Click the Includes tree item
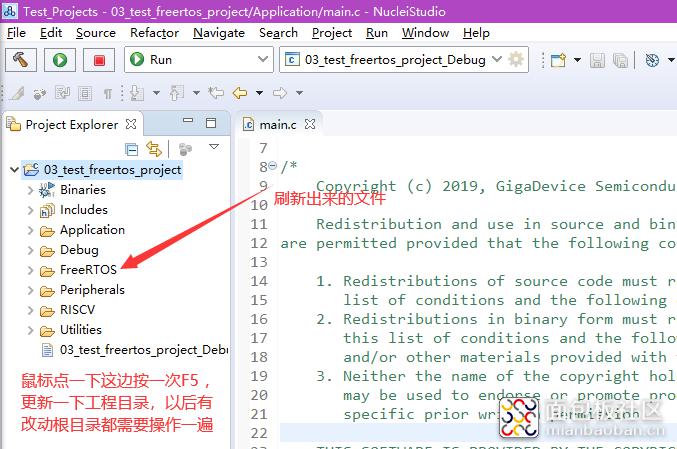 [x=73, y=210]
